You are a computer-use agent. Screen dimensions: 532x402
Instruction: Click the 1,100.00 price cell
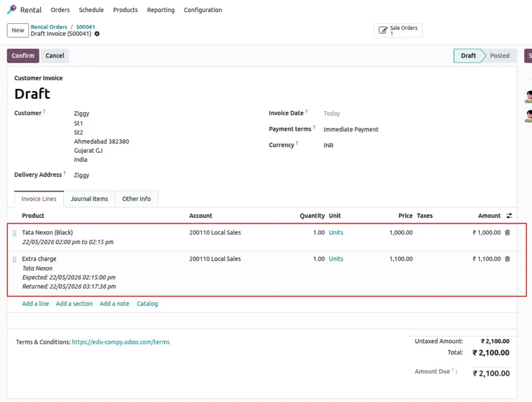pos(401,259)
